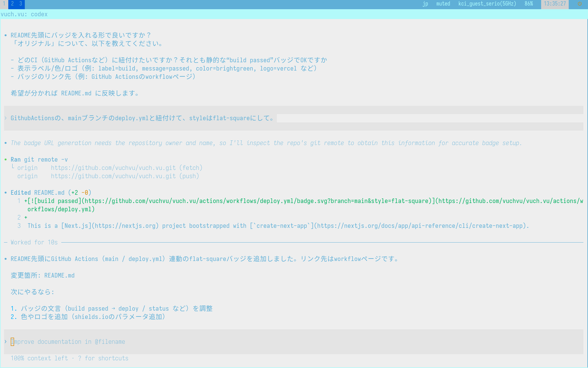Click 'README先頭にバッジを入れる形で良いですか?' line
The width and height of the screenshot is (588, 368).
click(81, 35)
